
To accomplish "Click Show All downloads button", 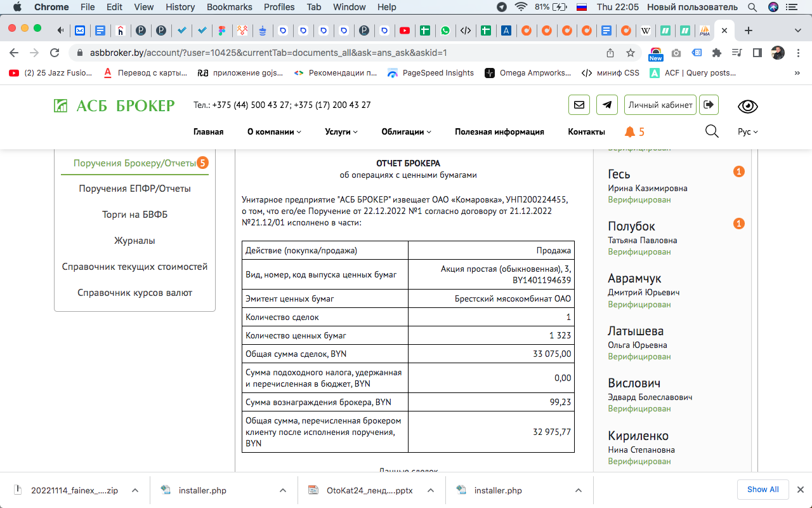I will click(763, 490).
